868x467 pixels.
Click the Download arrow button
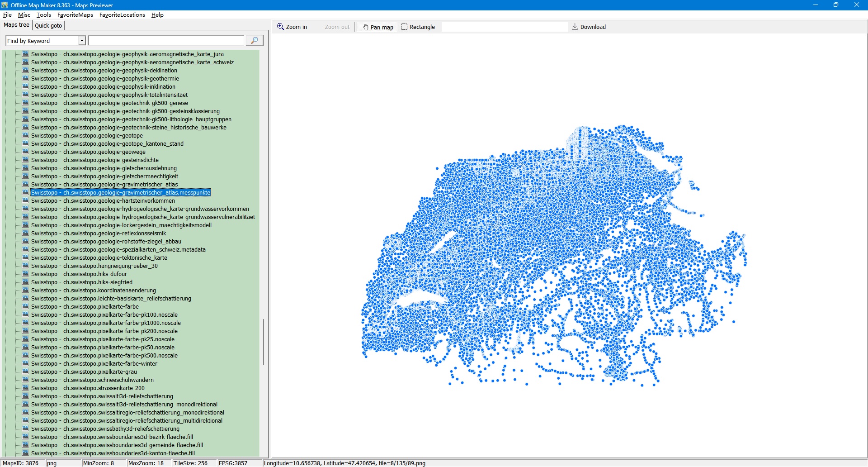tap(589, 27)
